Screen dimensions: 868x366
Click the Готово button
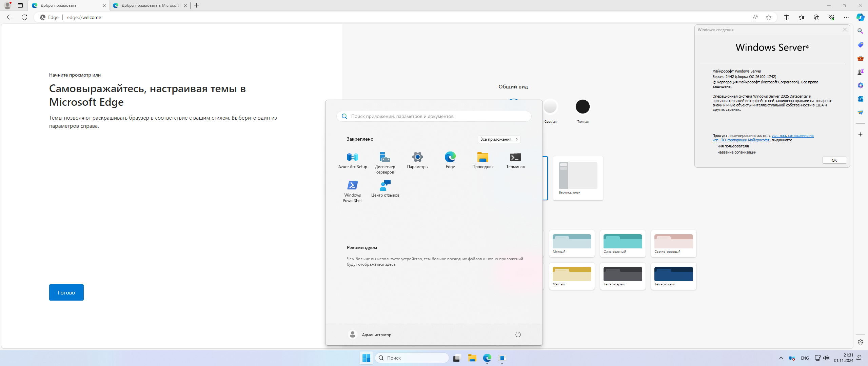(x=66, y=292)
